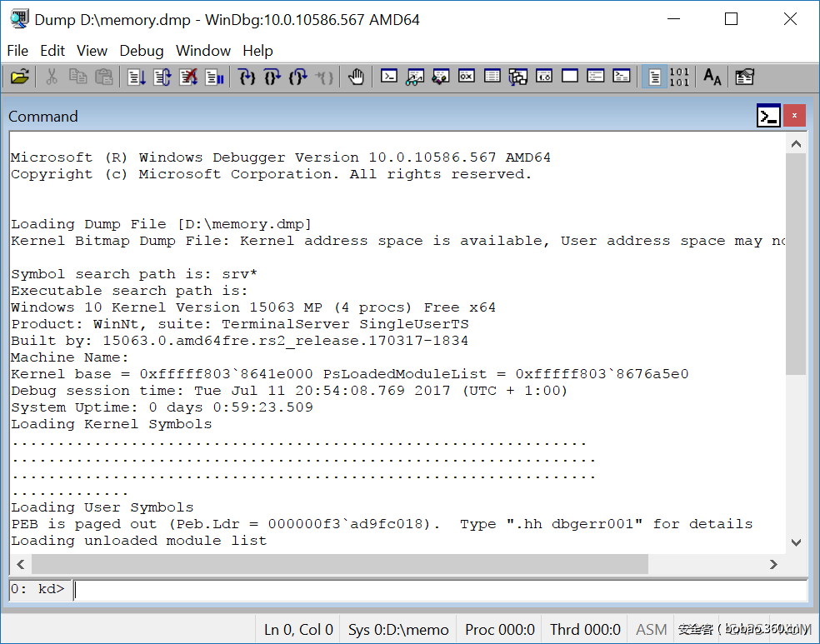Minimize the WinDbg window
The image size is (820, 644).
pos(673,19)
